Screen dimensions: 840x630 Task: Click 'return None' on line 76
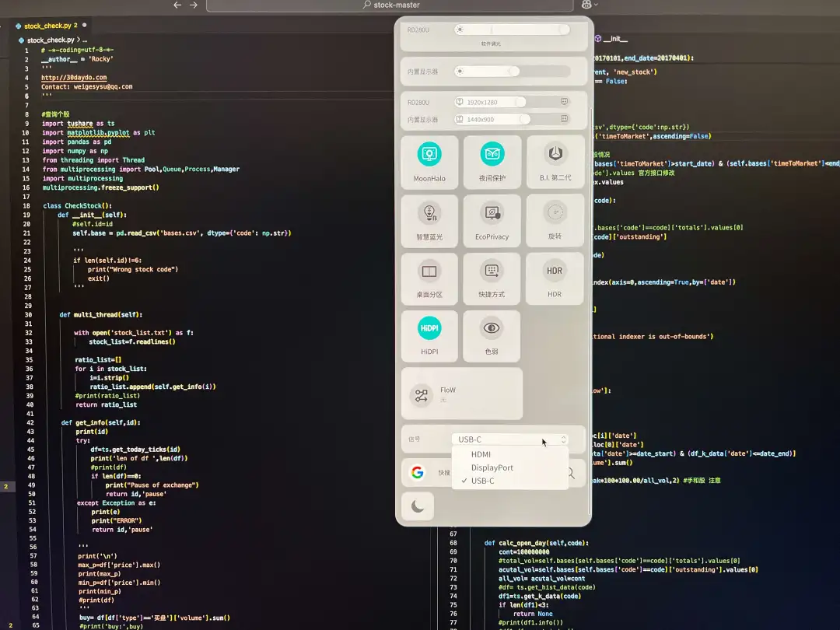pos(533,614)
